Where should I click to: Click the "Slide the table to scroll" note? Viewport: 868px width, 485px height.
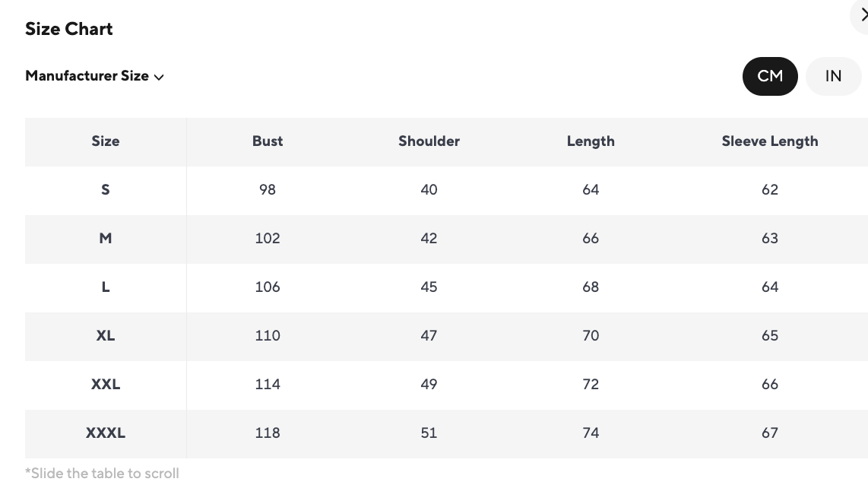pos(103,474)
